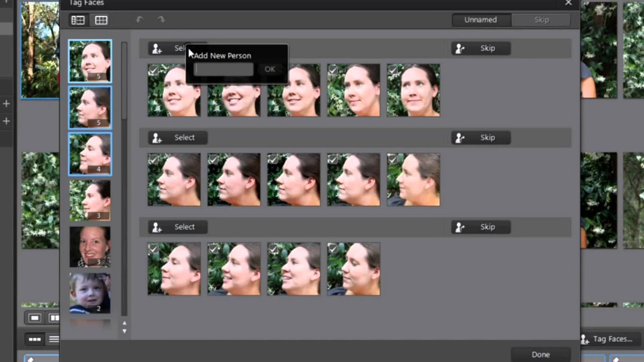Screen dimensions: 644x362
Task: Click Done to finish tagging faces
Action: point(541,354)
